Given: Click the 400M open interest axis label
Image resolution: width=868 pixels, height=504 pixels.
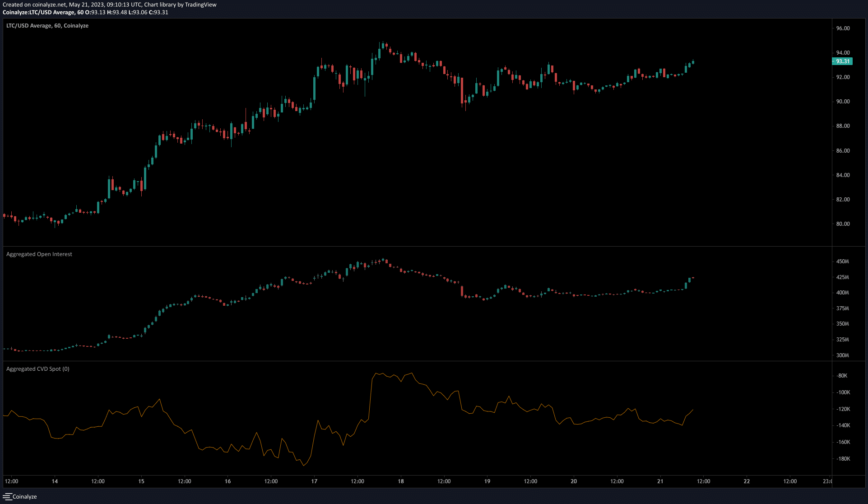Looking at the screenshot, I should tap(842, 293).
